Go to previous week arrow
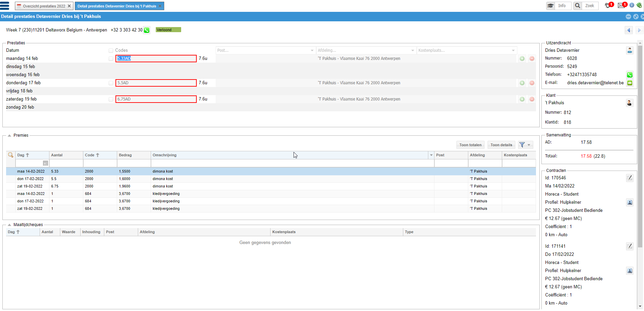644x311 pixels. (x=629, y=30)
